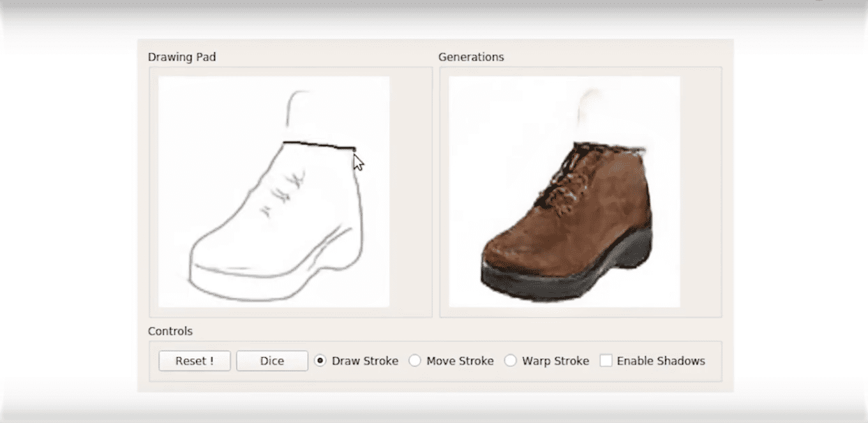868x423 pixels.
Task: Choose the Move Stroke mode
Action: [x=415, y=361]
